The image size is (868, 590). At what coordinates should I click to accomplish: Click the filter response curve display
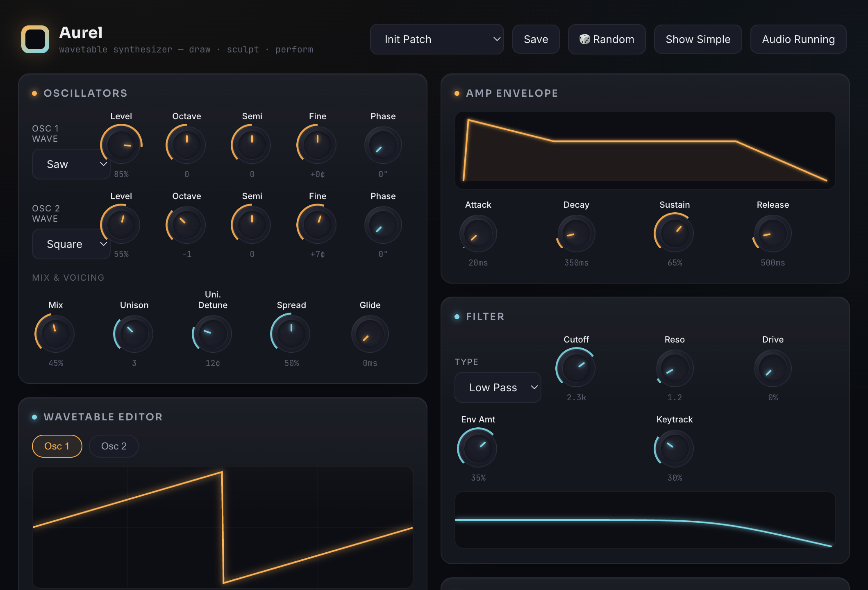coord(645,520)
